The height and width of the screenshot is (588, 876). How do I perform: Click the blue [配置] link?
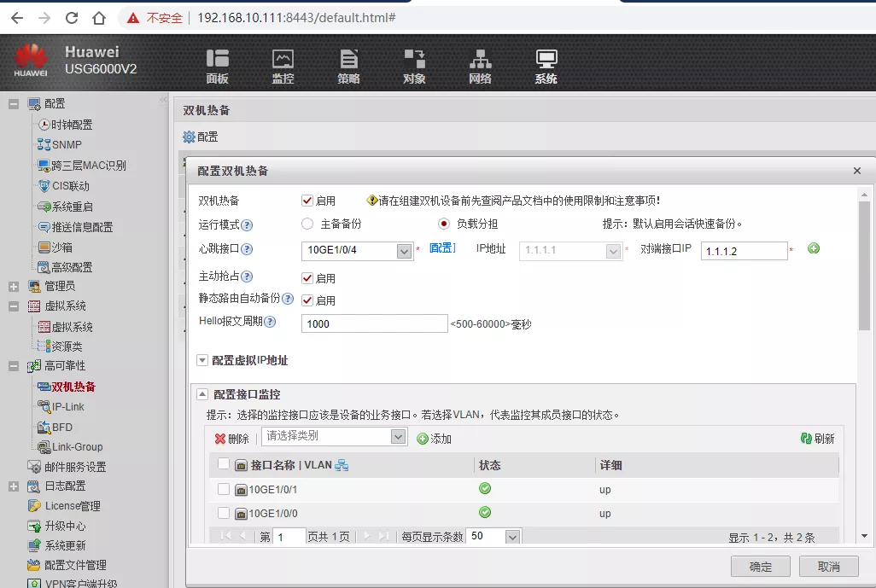(x=442, y=248)
